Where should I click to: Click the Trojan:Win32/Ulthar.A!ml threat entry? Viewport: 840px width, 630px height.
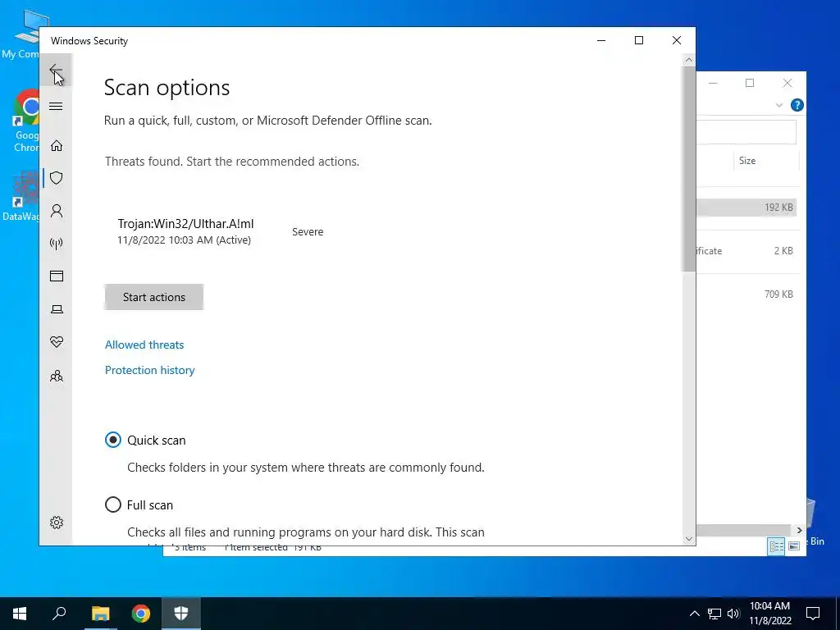185,231
